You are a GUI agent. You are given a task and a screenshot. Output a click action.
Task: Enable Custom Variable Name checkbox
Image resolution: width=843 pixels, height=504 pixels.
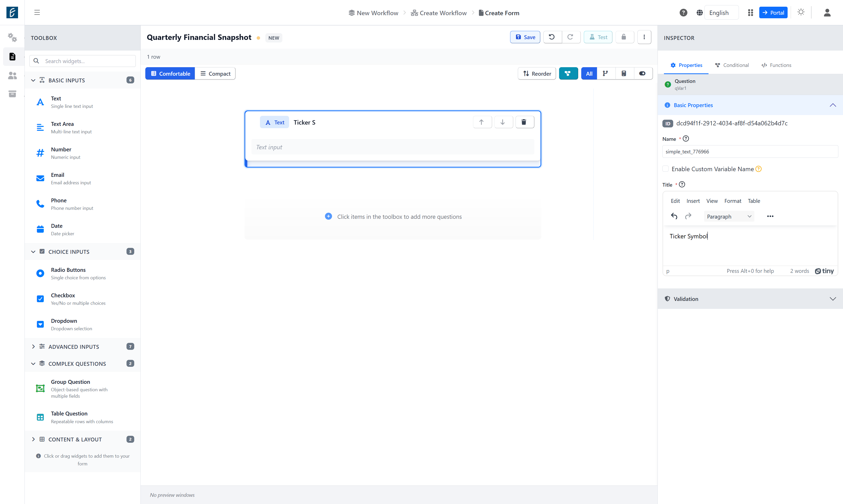665,169
